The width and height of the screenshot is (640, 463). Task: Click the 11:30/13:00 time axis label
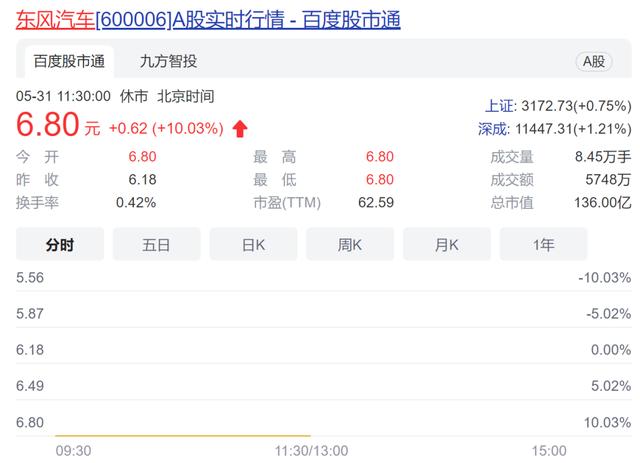click(311, 451)
